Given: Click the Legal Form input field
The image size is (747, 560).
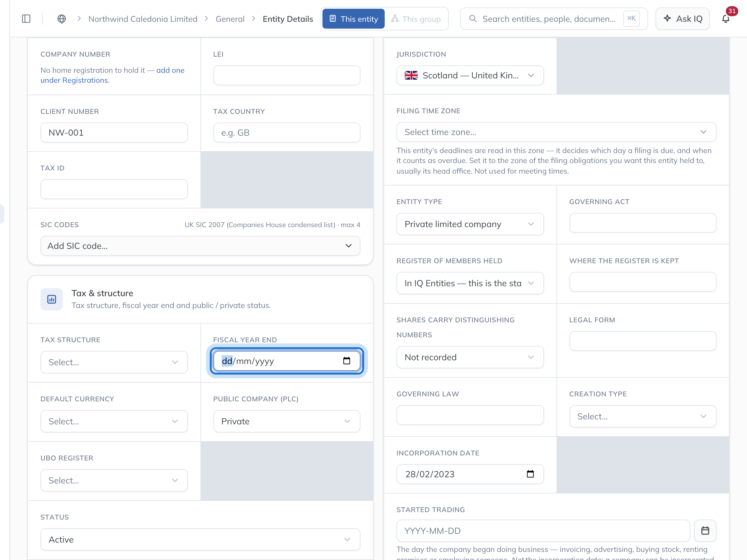Looking at the screenshot, I should tap(643, 341).
